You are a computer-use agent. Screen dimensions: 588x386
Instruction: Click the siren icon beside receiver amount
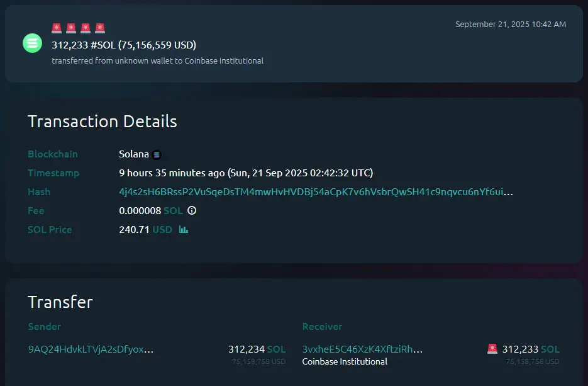pyautogui.click(x=492, y=349)
